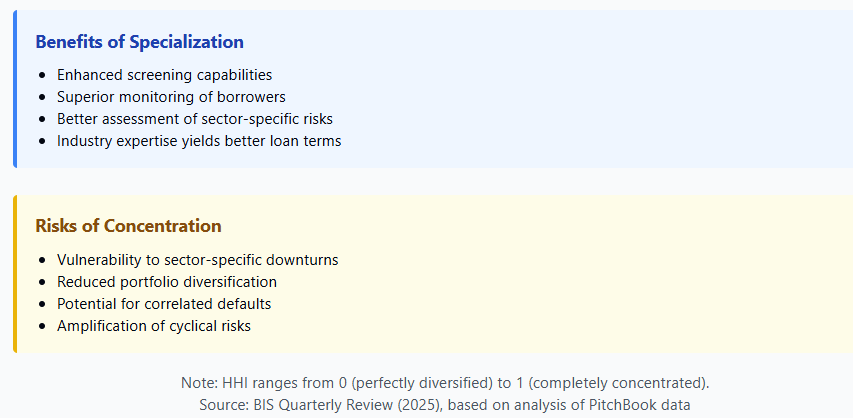This screenshot has width=853, height=418.
Task: Select "Industry expertise yields better loan terms"
Action: [x=199, y=141]
